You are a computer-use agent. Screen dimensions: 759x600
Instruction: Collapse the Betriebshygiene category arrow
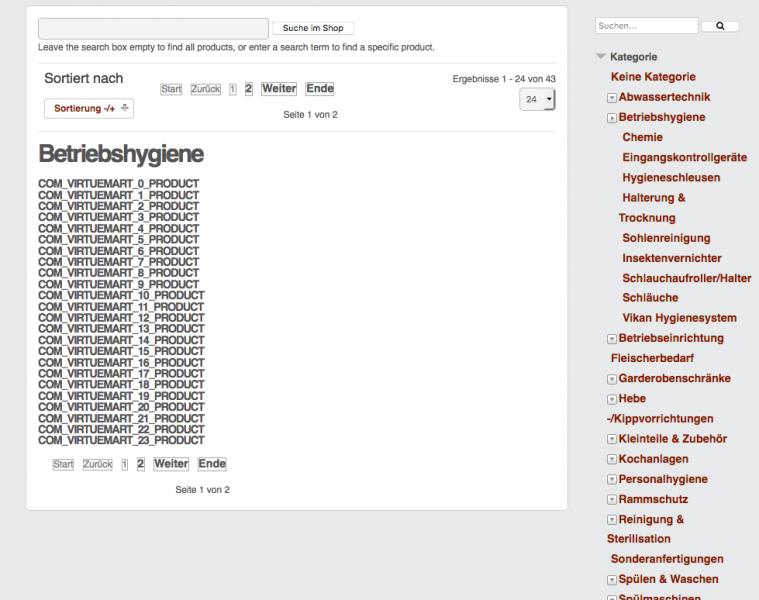tap(612, 118)
